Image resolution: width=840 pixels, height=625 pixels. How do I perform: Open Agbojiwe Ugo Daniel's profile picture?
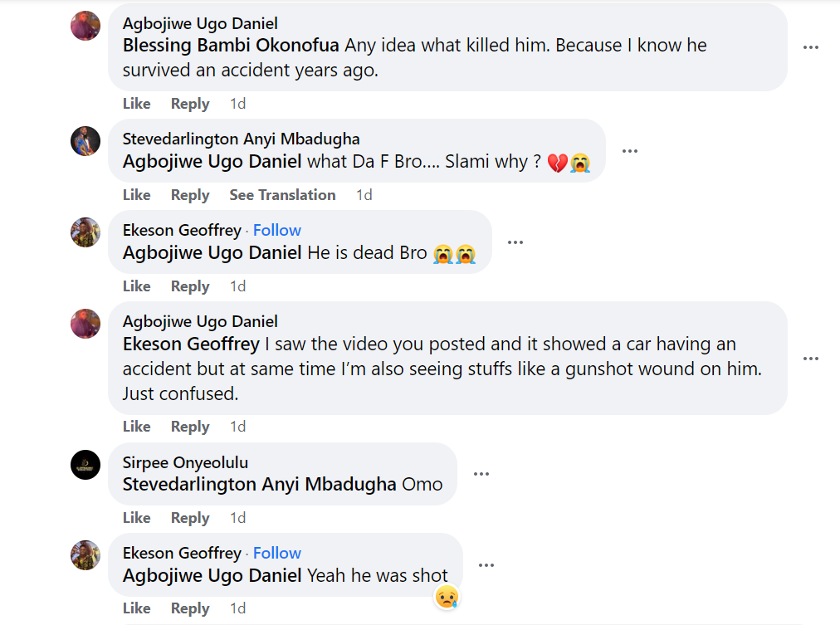point(85,23)
